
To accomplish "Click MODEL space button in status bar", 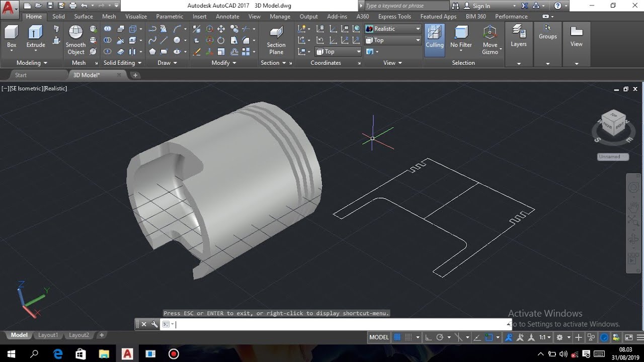I will point(379,337).
